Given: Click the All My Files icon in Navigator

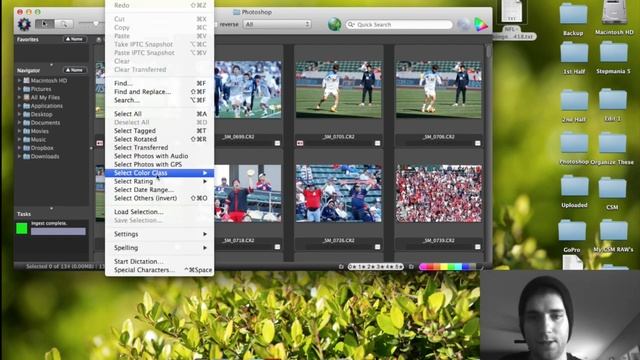Looking at the screenshot, I should coord(27,98).
